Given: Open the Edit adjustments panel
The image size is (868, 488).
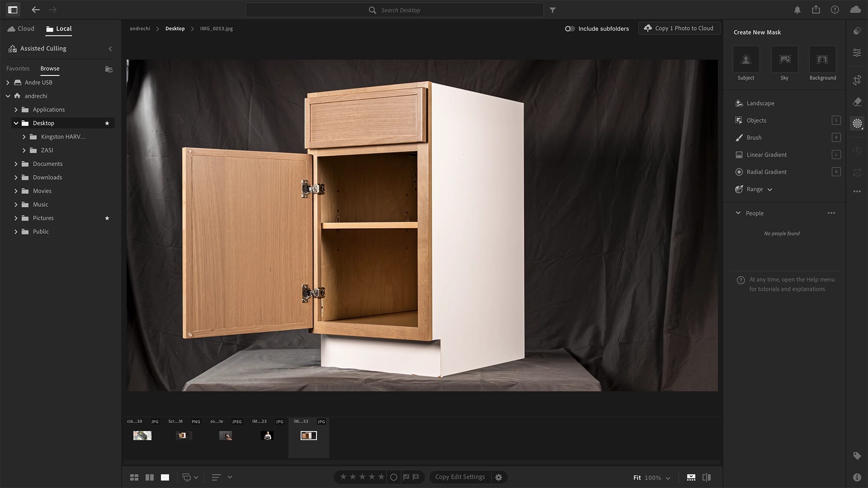Looking at the screenshot, I should coord(857,52).
